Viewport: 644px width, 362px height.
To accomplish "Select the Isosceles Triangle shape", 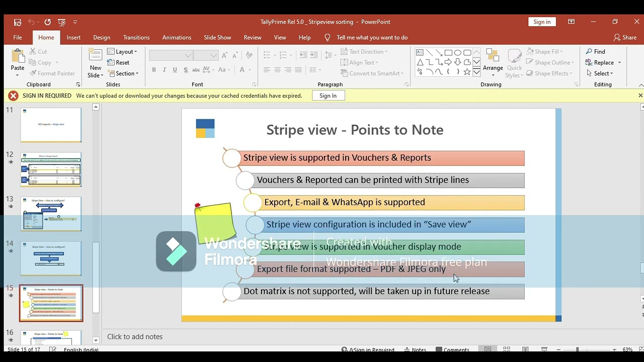I will tap(420, 62).
